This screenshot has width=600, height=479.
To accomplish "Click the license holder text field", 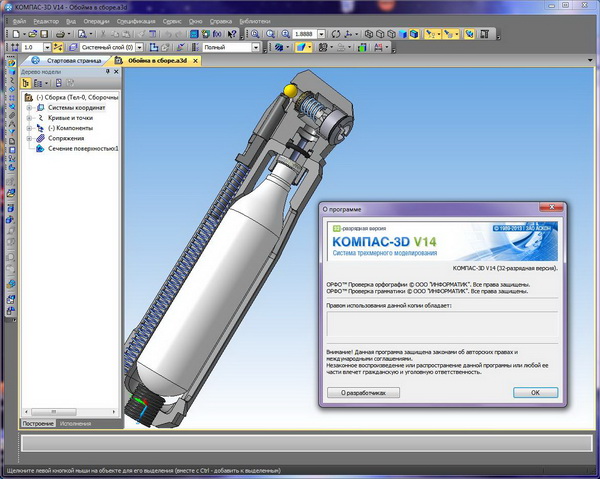I will pos(442,324).
